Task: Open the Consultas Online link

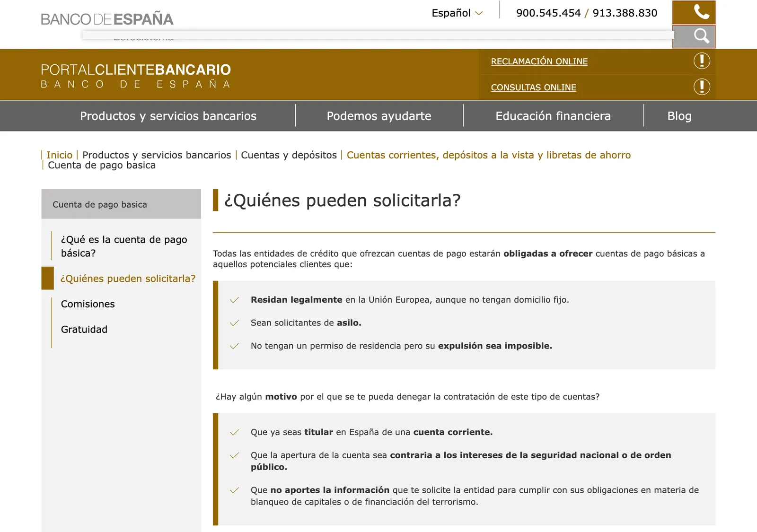Action: coord(533,87)
